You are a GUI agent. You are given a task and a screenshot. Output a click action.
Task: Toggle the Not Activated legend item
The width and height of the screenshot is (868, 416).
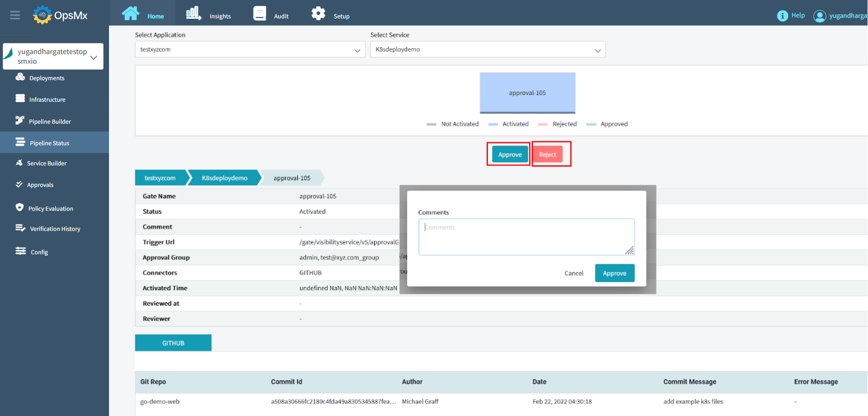tap(459, 124)
